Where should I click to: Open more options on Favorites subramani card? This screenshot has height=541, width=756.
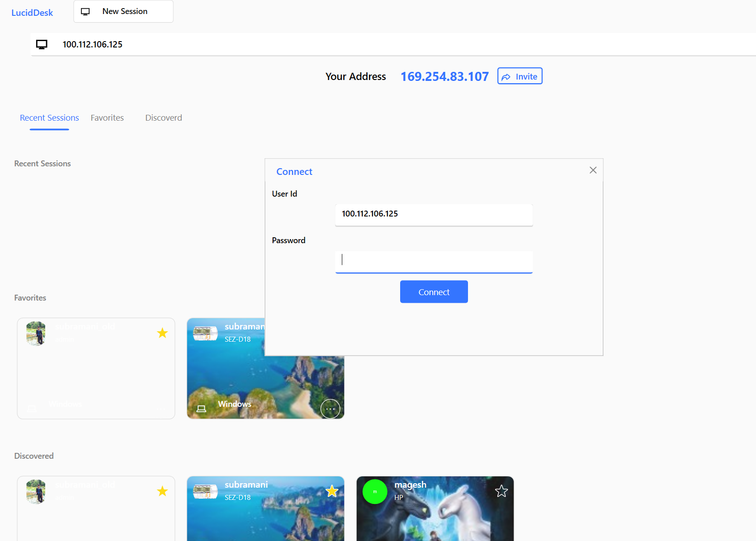point(331,409)
